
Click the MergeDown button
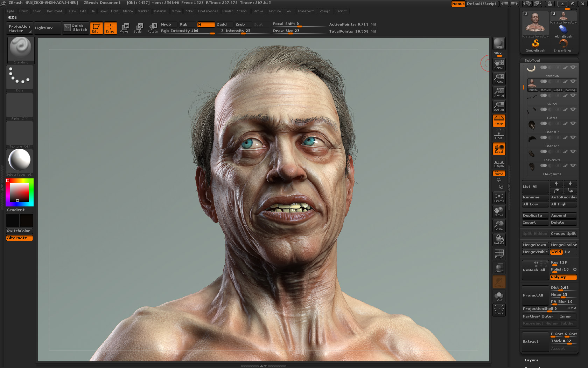tap(535, 245)
